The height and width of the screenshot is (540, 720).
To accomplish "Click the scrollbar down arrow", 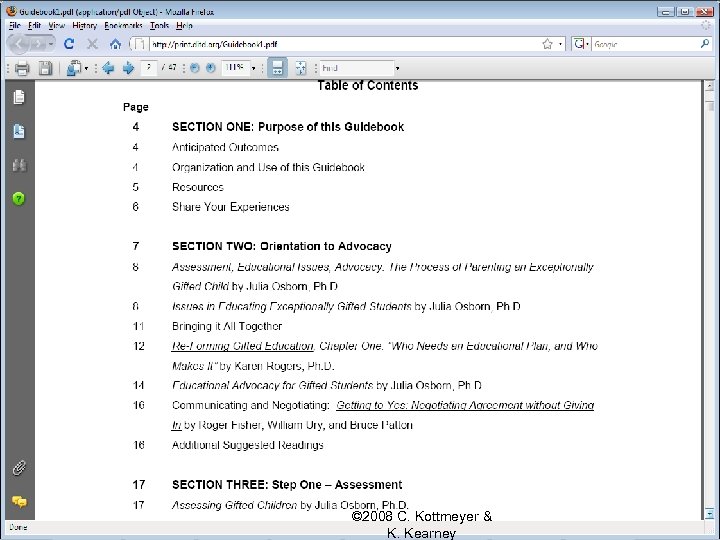I will click(709, 513).
